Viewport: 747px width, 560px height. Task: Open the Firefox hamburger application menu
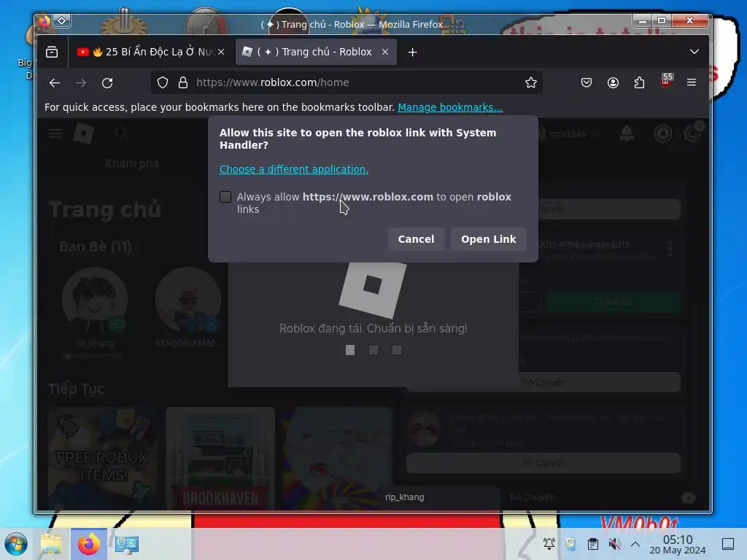(x=692, y=82)
